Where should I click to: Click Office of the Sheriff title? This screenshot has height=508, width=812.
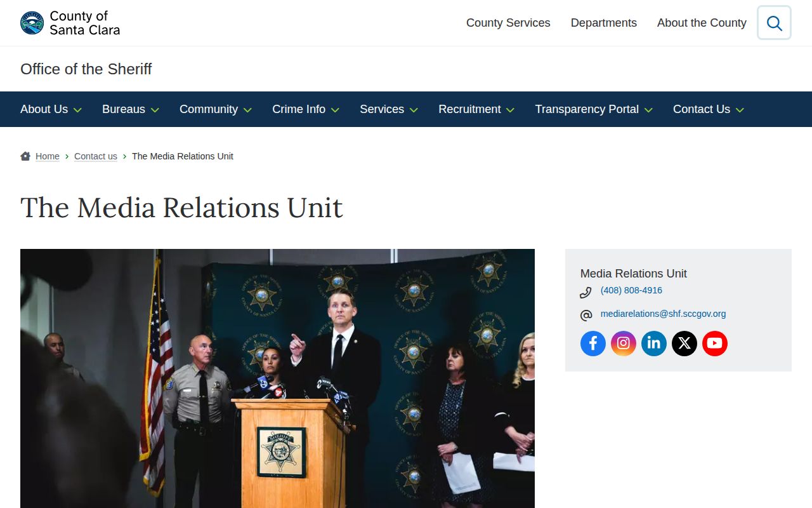pos(86,69)
